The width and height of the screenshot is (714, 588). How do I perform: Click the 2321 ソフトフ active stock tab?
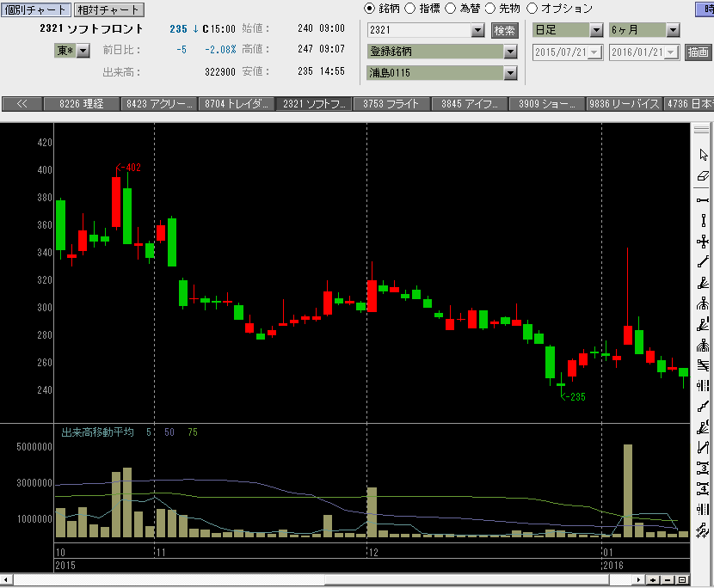coord(314,104)
